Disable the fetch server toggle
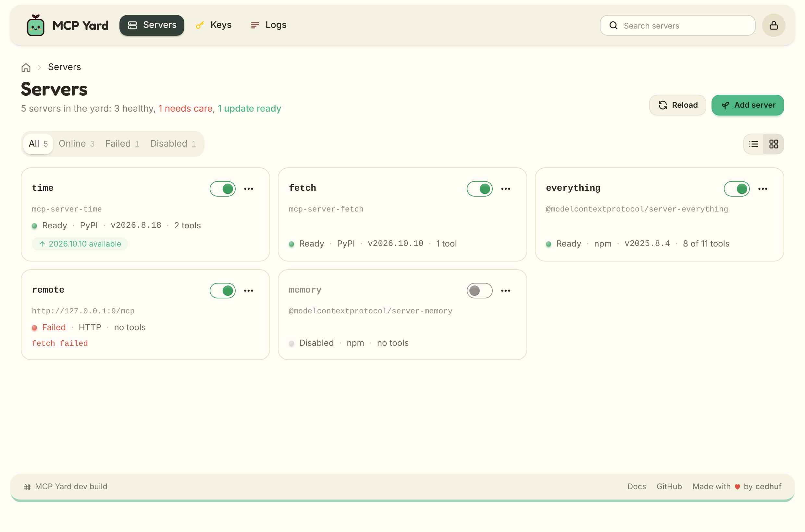 click(x=480, y=189)
